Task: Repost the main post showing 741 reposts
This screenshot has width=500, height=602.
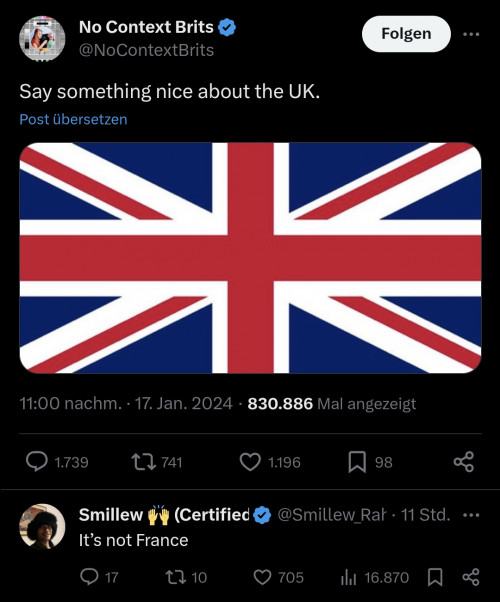Action: click(143, 462)
